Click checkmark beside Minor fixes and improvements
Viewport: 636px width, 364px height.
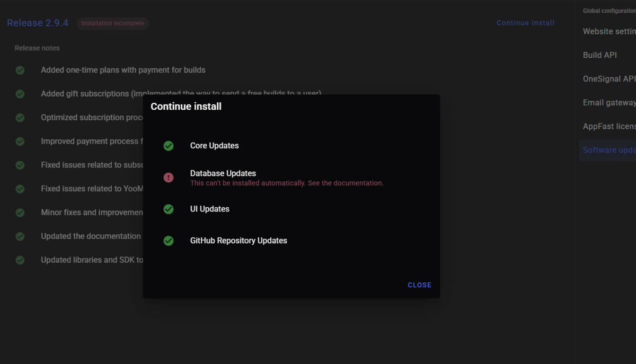[x=20, y=212]
